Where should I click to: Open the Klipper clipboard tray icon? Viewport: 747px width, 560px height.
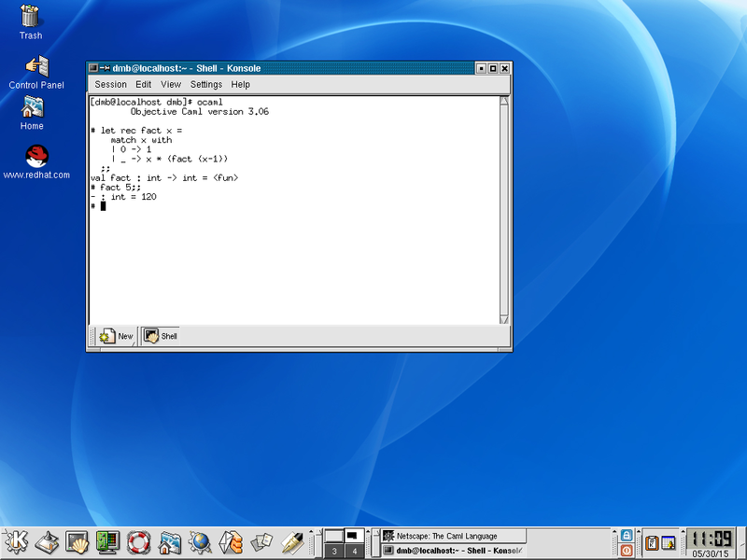pyautogui.click(x=652, y=543)
